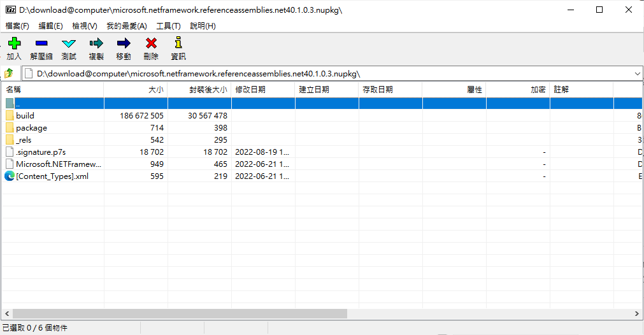644x335 pixels.
Task: Select the build folder
Action: 25,116
